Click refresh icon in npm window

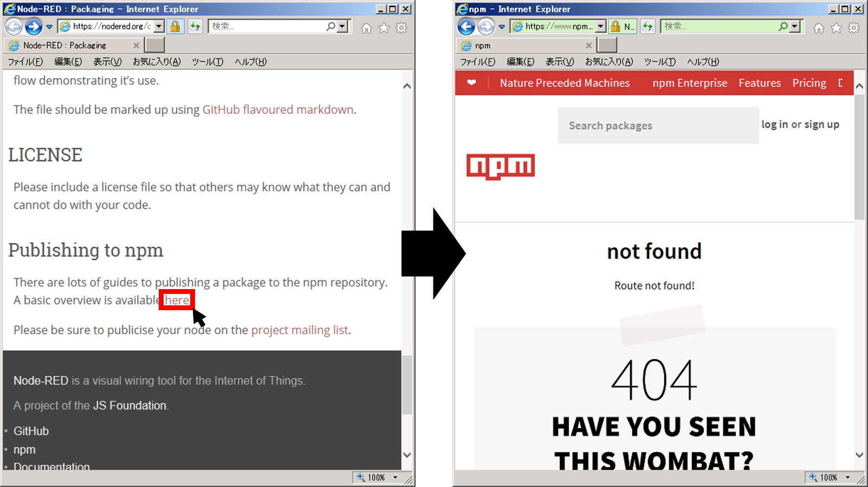tap(647, 26)
